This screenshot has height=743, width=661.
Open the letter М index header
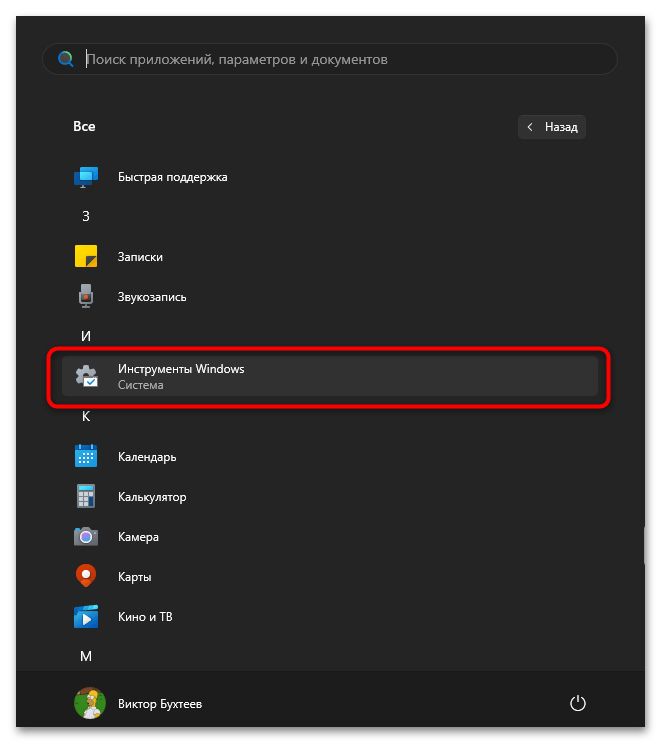[x=86, y=656]
